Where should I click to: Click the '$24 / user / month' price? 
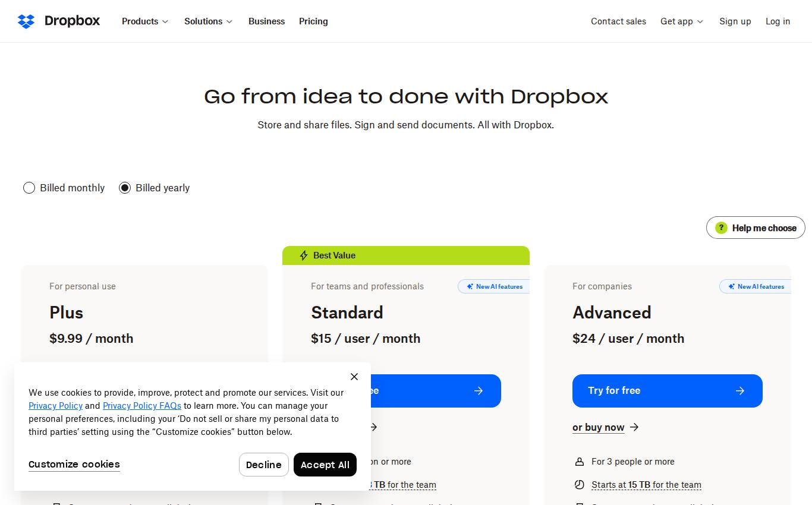[x=628, y=339]
